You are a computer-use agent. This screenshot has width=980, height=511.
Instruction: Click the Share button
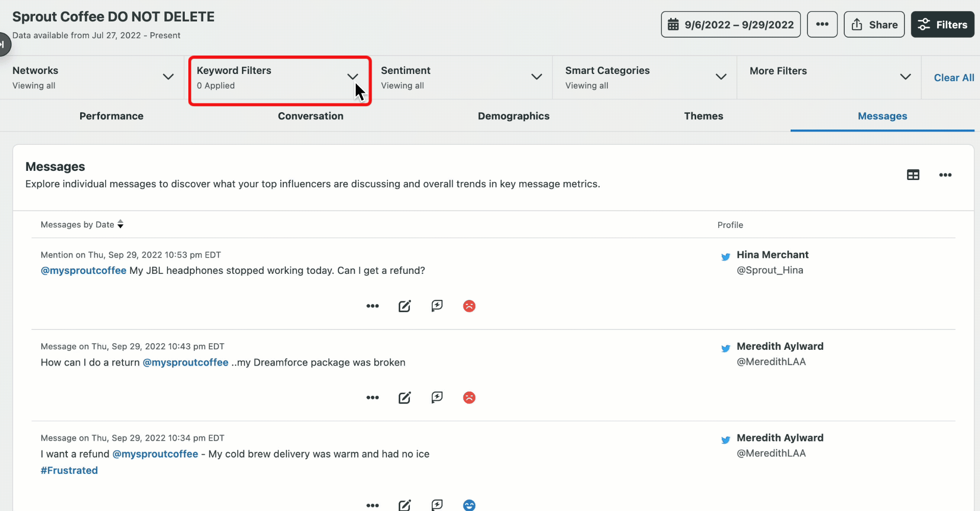(874, 24)
